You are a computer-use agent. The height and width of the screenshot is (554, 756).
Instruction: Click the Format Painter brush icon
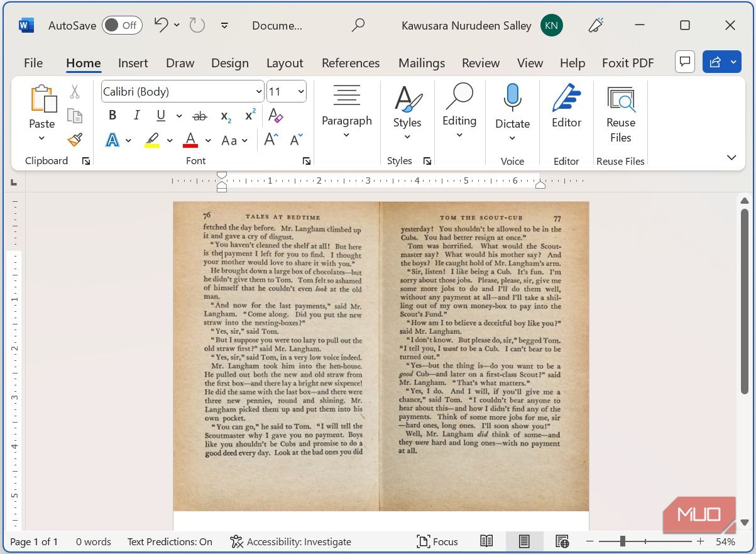[75, 140]
